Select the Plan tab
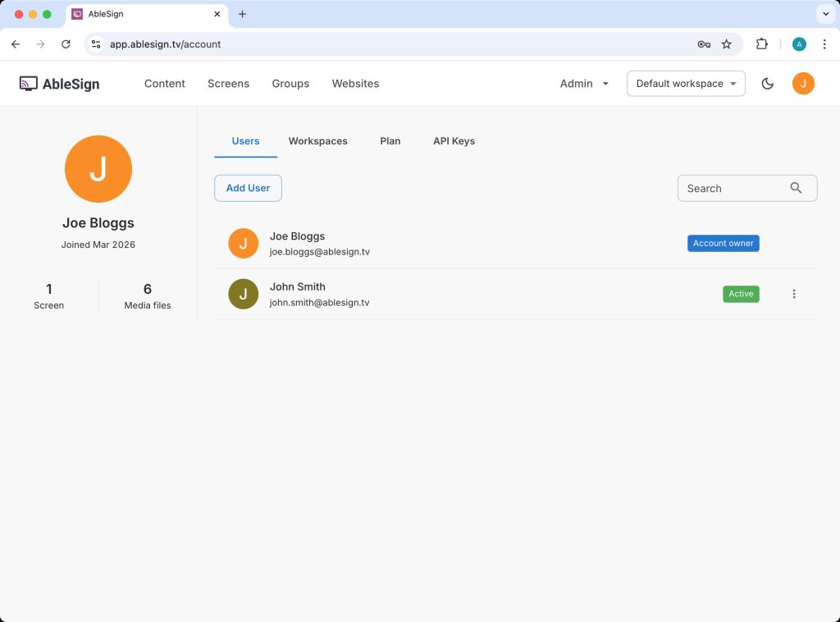The height and width of the screenshot is (622, 840). [x=390, y=141]
